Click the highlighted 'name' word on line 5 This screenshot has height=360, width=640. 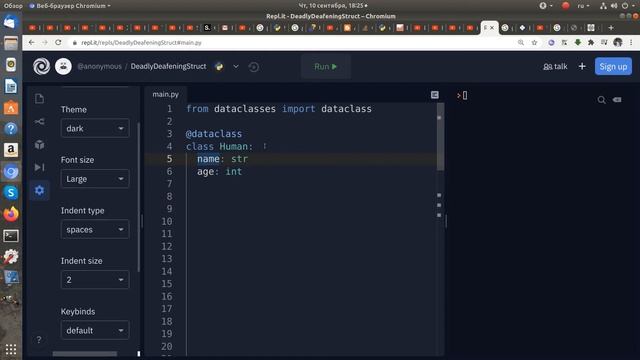208,159
